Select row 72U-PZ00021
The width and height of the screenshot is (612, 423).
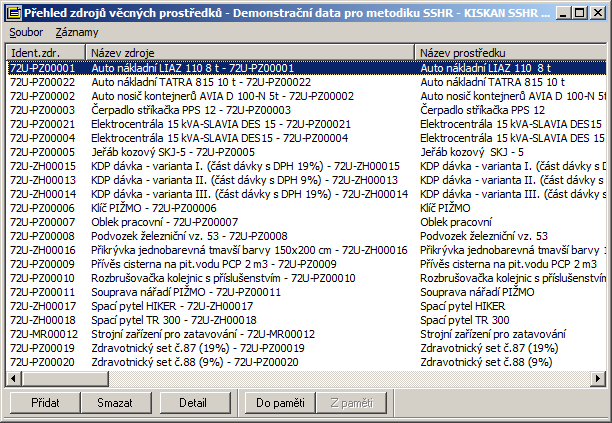pos(306,124)
